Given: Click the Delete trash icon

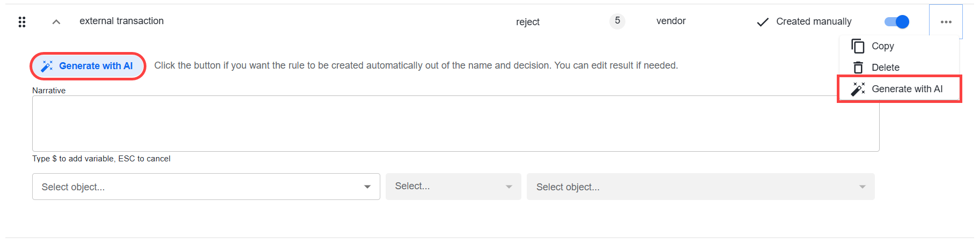Looking at the screenshot, I should tap(858, 68).
